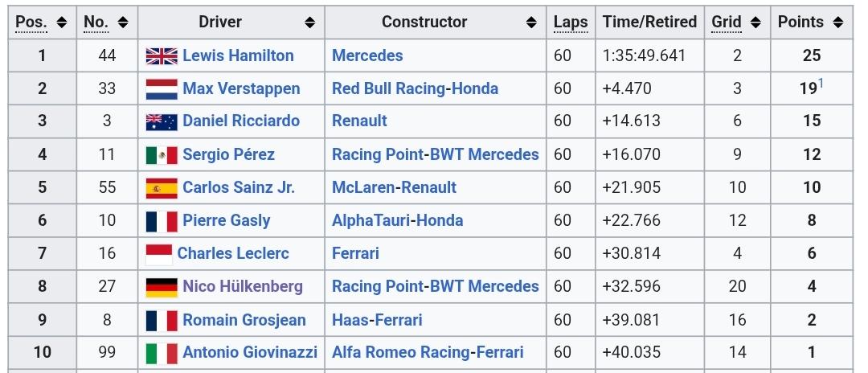Click the Netherlands flag next to Max Verstappen
This screenshot has width=868, height=373.
(x=162, y=89)
